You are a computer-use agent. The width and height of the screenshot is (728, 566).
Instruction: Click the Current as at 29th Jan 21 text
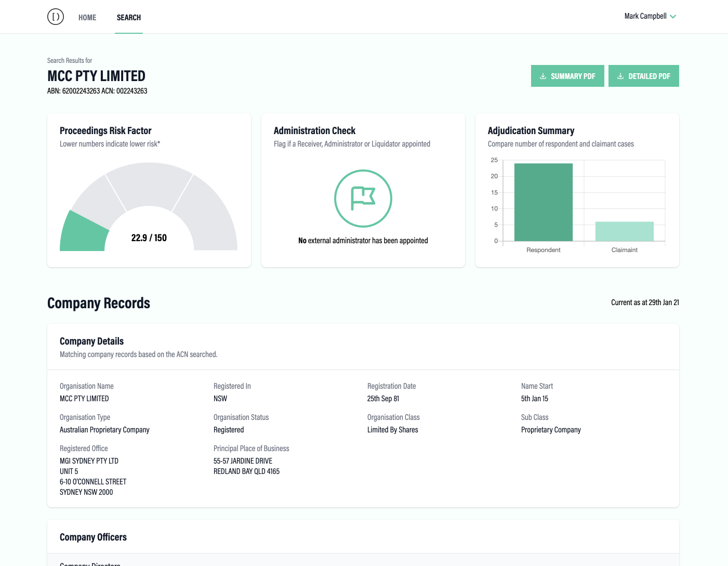click(x=645, y=302)
